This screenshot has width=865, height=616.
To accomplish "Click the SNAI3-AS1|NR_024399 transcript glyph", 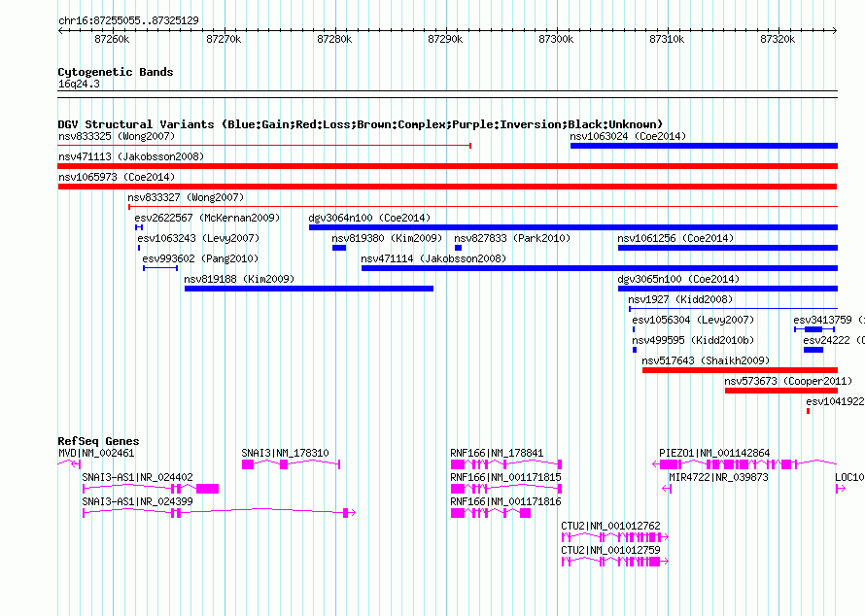I will tap(219, 513).
